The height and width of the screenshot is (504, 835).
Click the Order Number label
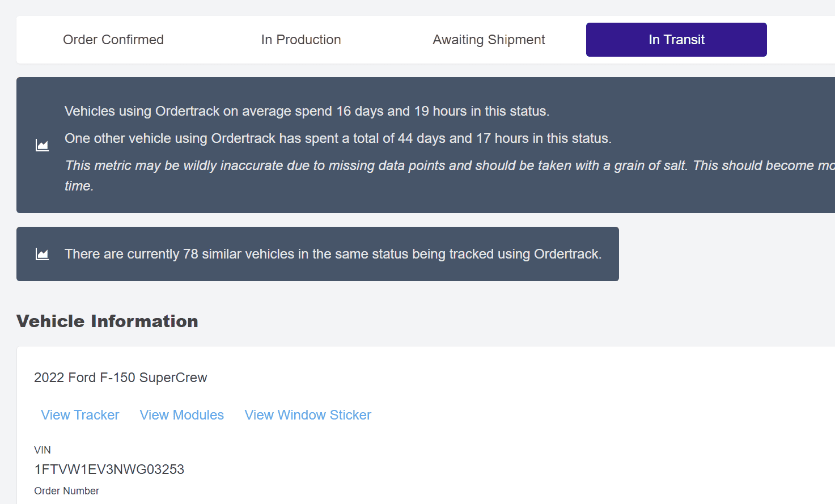pos(66,491)
